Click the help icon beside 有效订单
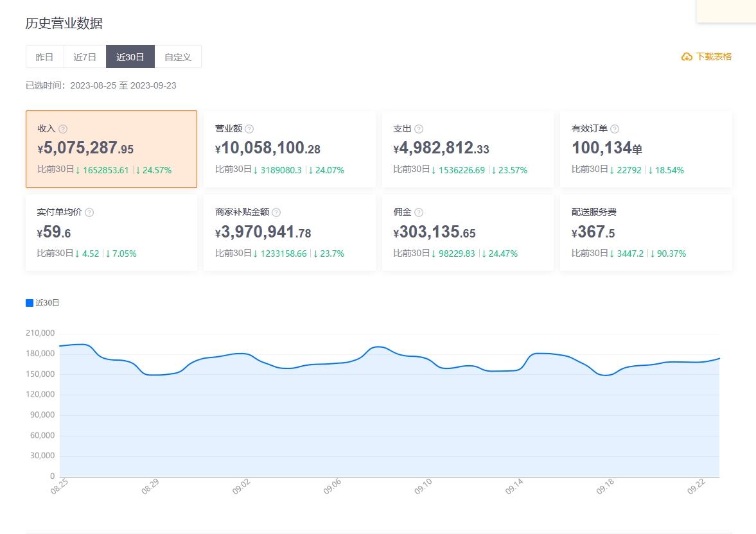 coord(615,129)
